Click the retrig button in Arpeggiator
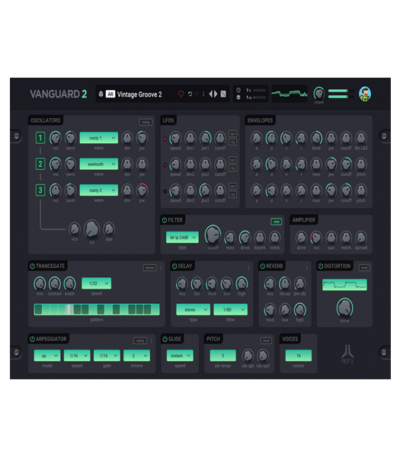 point(140,341)
